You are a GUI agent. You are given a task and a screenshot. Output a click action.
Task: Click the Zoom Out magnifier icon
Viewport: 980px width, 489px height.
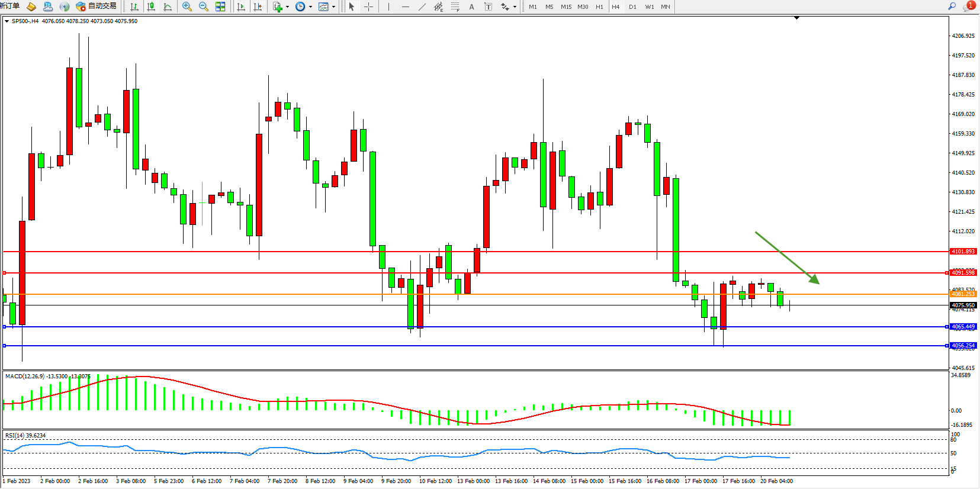tap(204, 7)
